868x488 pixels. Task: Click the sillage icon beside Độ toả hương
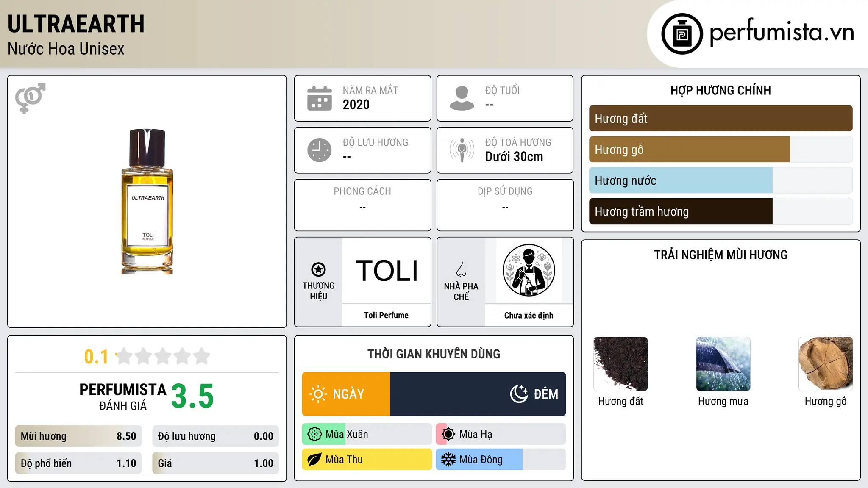tap(462, 150)
